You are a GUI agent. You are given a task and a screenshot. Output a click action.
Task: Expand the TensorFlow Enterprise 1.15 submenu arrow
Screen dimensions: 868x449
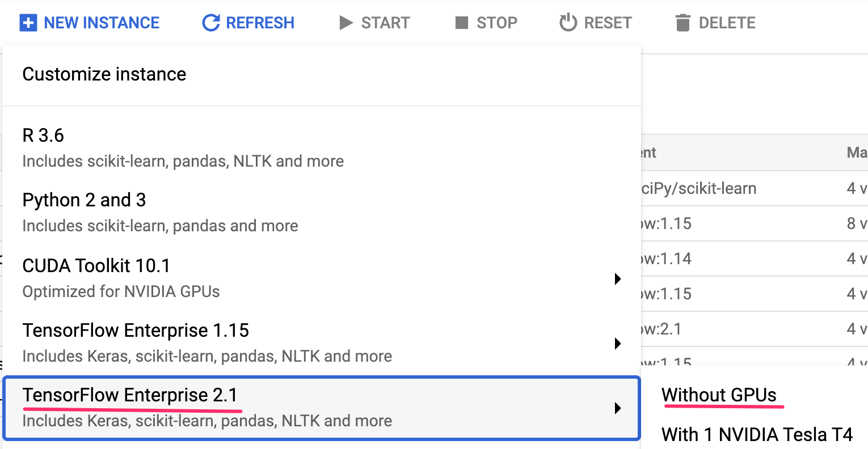pyautogui.click(x=617, y=343)
